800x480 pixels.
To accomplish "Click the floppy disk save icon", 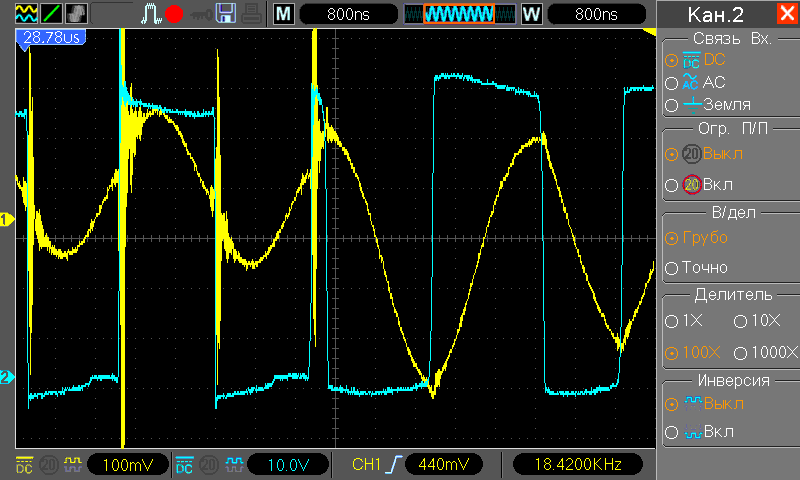I will click(226, 13).
